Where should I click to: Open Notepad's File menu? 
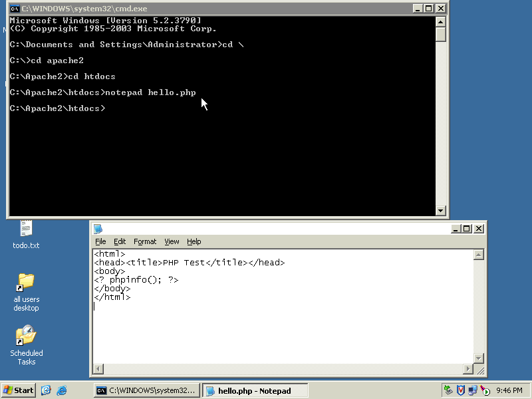pyautogui.click(x=100, y=241)
